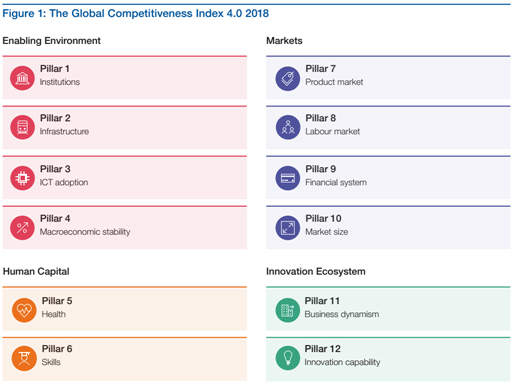
Task: Click the Innovation Ecosystem heading
Action: pyautogui.click(x=316, y=271)
